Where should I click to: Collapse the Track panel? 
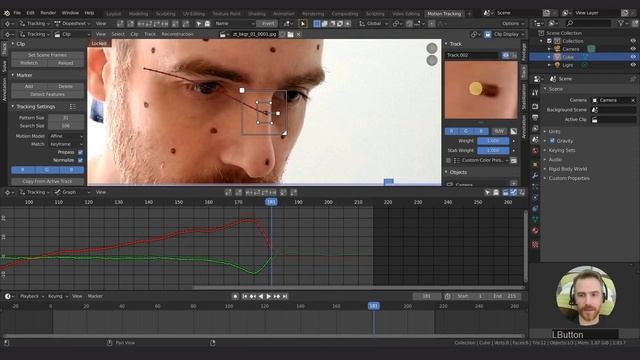(x=446, y=44)
